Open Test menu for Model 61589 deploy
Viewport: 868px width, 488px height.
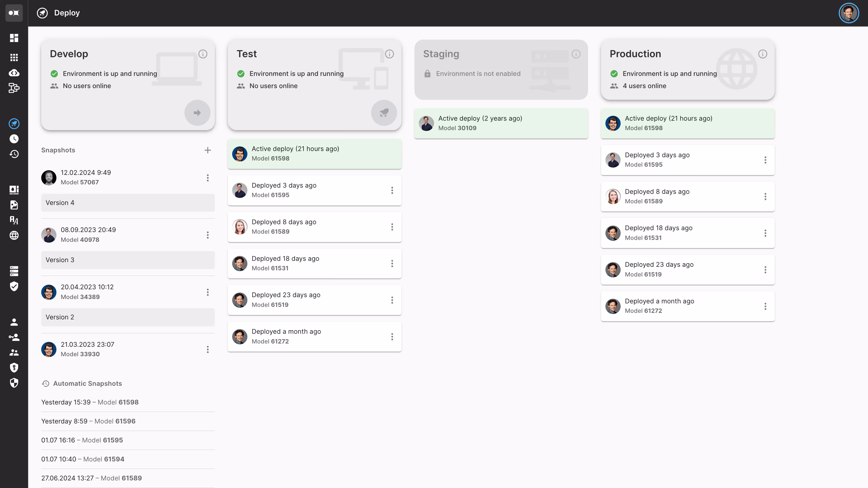(392, 227)
